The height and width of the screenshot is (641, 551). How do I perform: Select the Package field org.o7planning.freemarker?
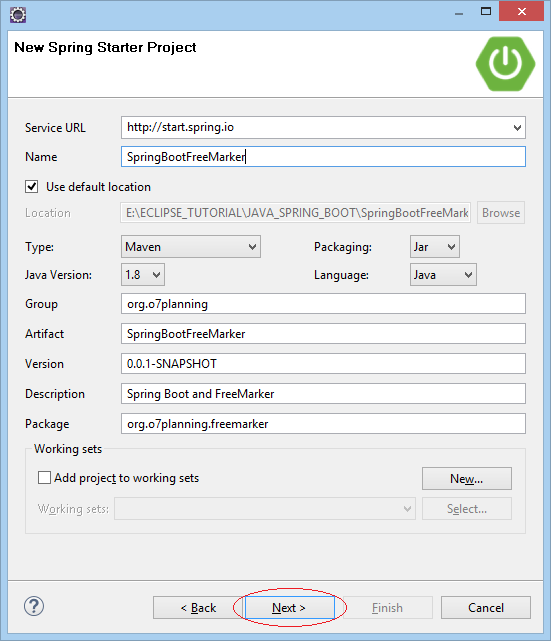coord(323,424)
